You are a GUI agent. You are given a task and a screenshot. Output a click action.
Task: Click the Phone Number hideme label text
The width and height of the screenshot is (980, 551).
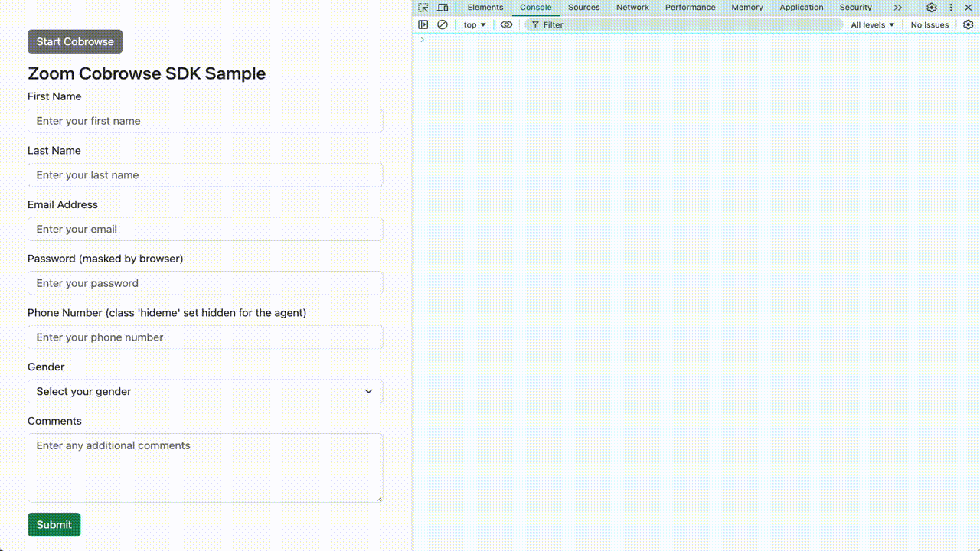(x=167, y=312)
